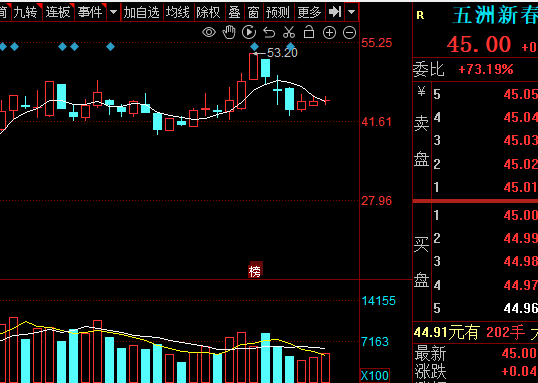
Task: Click the 五洲新春 stock name
Action: [495, 15]
